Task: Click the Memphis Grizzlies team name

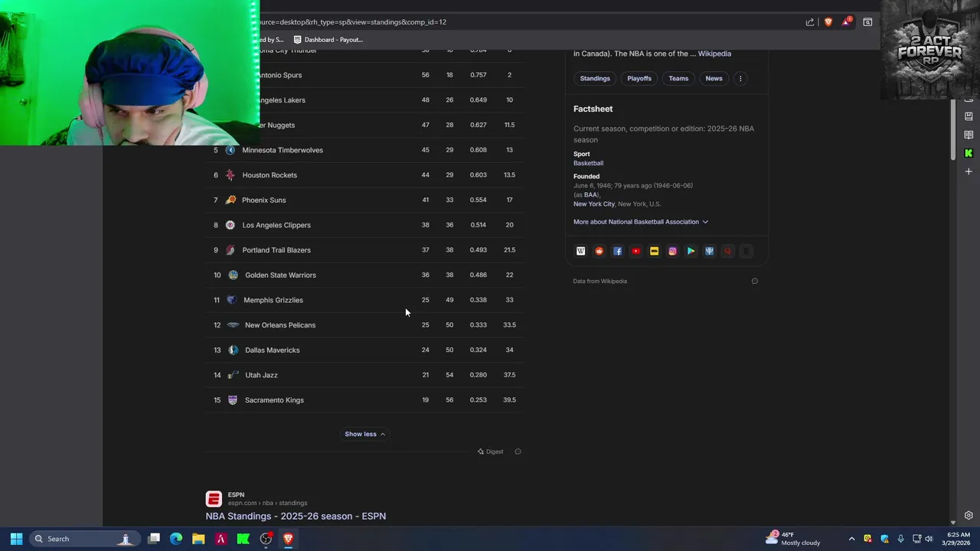Action: (273, 300)
